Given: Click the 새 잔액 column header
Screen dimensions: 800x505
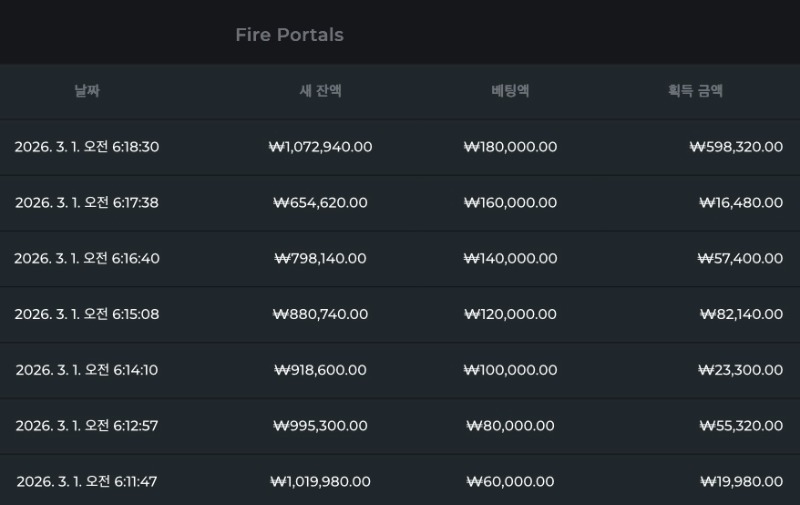Looking at the screenshot, I should [320, 91].
